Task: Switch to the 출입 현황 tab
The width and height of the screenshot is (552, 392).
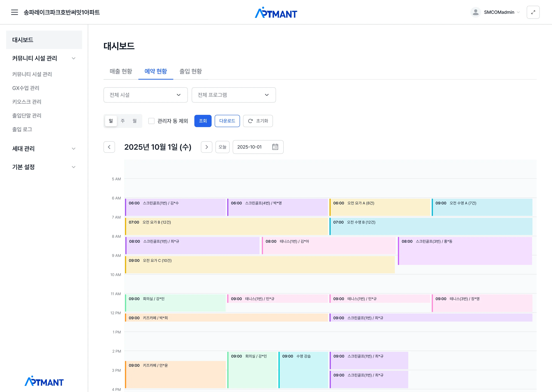Action: tap(191, 71)
